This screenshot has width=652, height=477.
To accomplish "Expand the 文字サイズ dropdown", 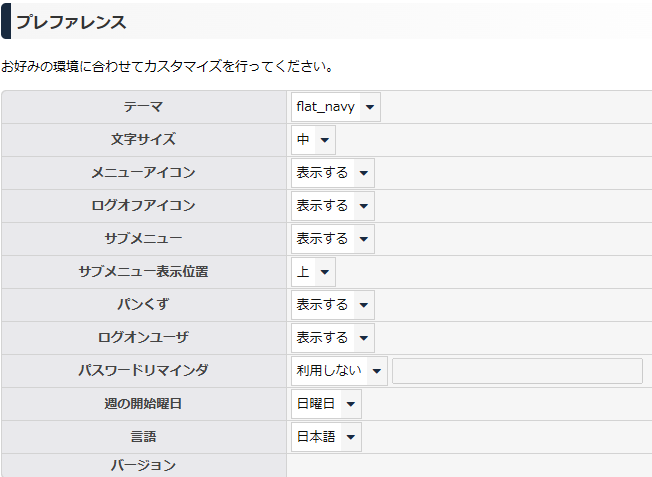I will click(x=313, y=140).
